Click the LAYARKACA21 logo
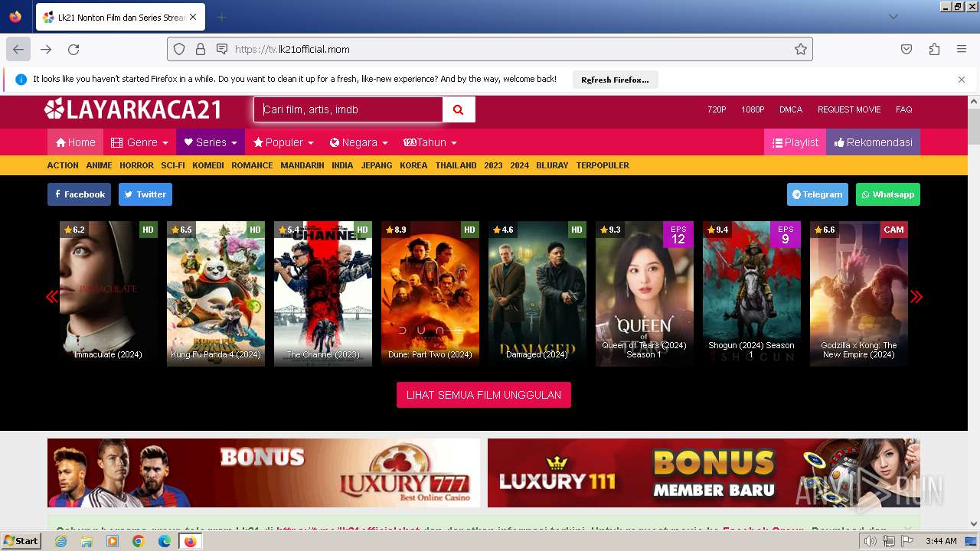The image size is (980, 551). (133, 110)
